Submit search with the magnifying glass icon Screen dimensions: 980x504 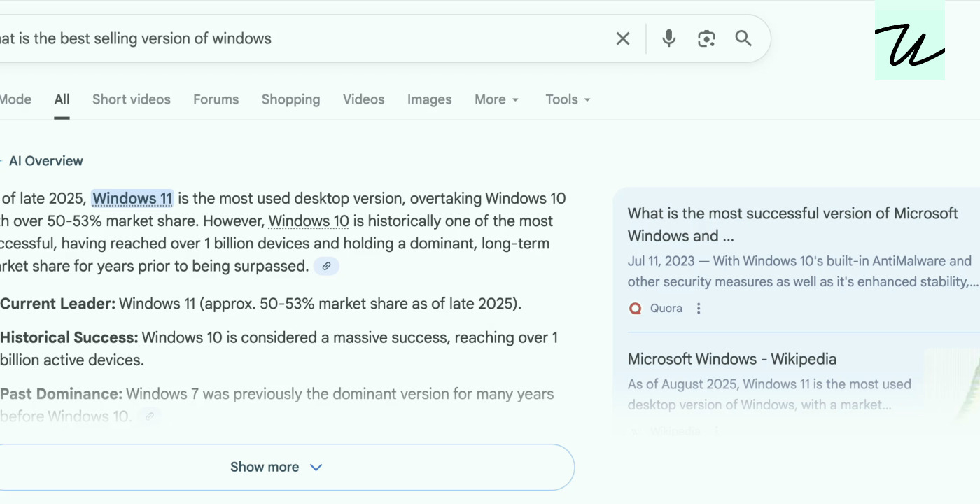click(x=743, y=38)
